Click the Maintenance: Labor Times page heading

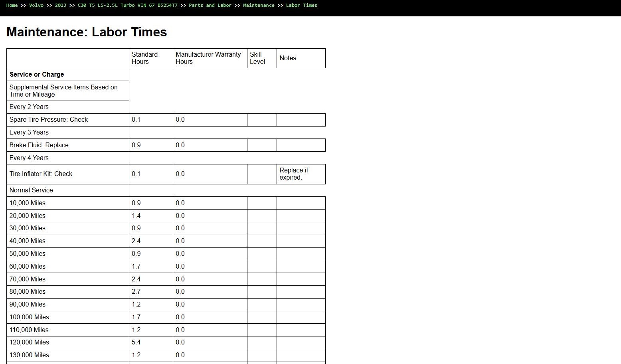tap(87, 32)
